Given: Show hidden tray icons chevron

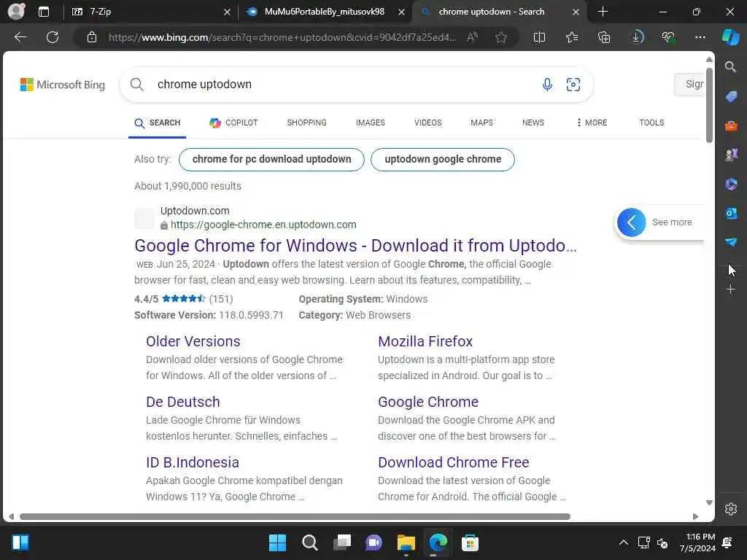Looking at the screenshot, I should point(623,542).
